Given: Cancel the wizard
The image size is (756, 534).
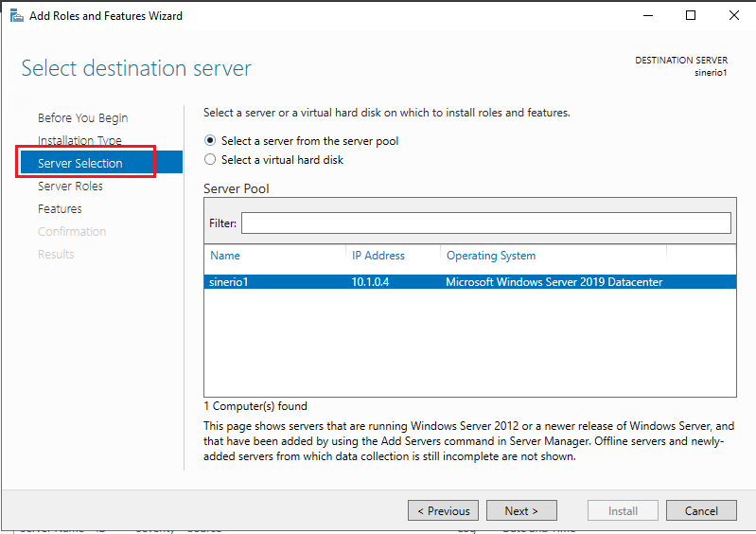Looking at the screenshot, I should click(701, 511).
